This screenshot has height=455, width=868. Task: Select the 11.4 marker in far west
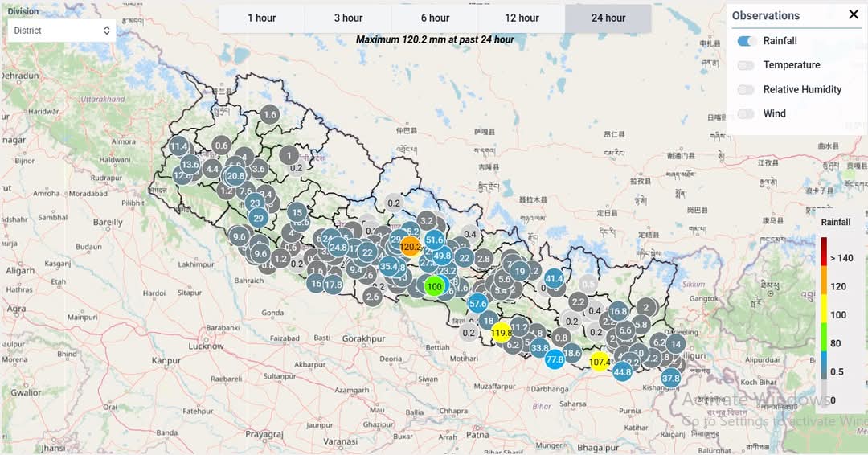click(x=178, y=146)
